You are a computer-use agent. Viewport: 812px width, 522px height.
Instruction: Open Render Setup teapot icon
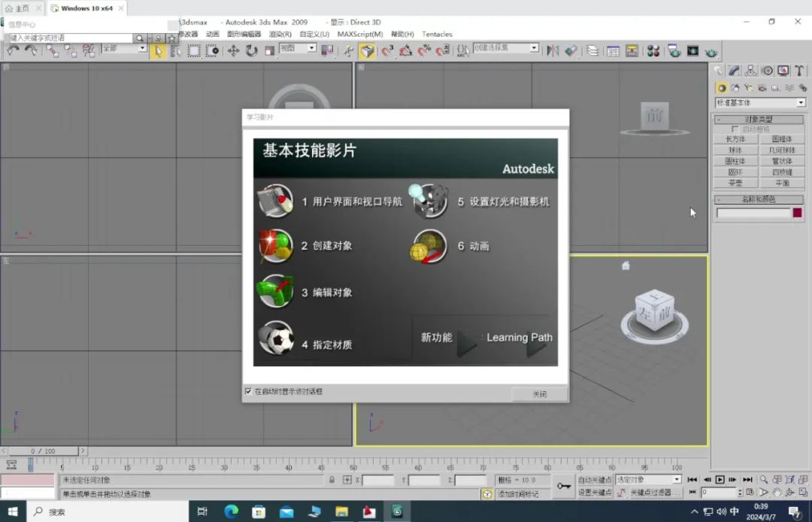674,50
